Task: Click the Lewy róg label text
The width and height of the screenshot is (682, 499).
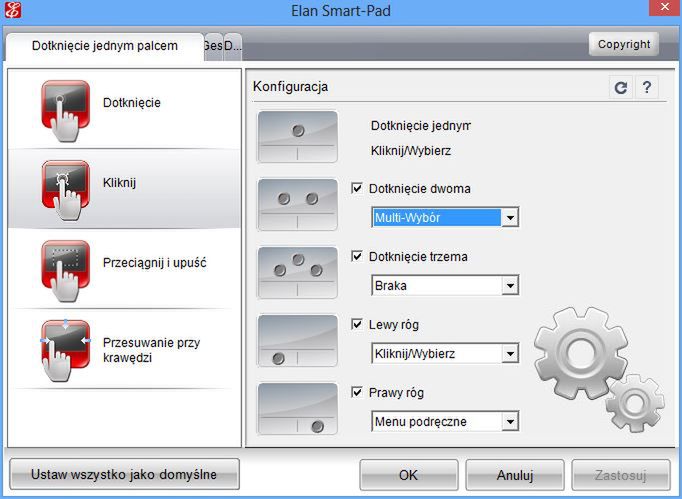Action: click(x=394, y=325)
